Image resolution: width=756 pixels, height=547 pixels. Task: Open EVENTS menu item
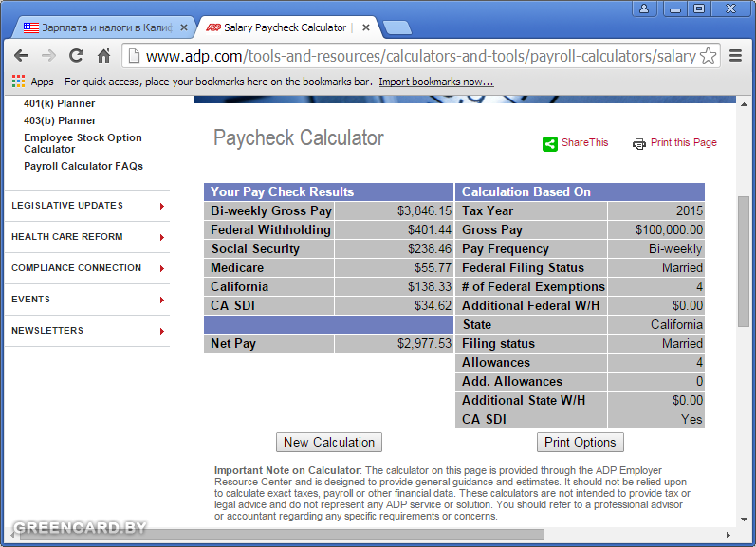[31, 300]
